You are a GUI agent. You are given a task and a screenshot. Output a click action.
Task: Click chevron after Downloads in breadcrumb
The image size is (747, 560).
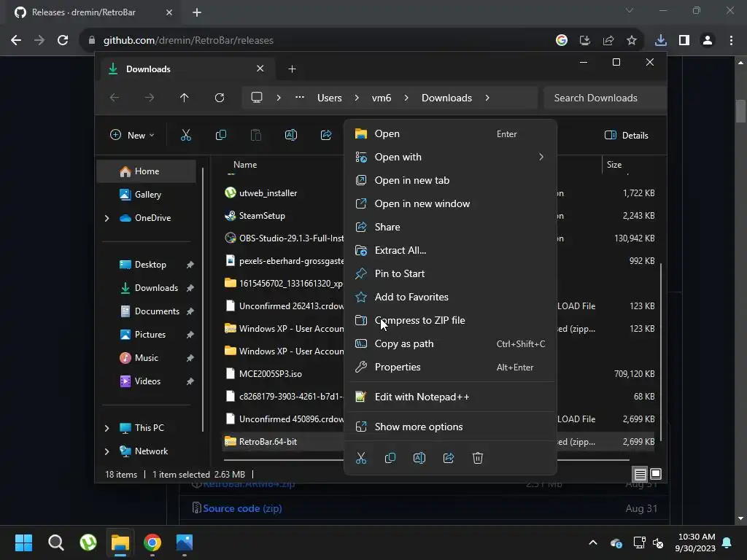click(487, 98)
